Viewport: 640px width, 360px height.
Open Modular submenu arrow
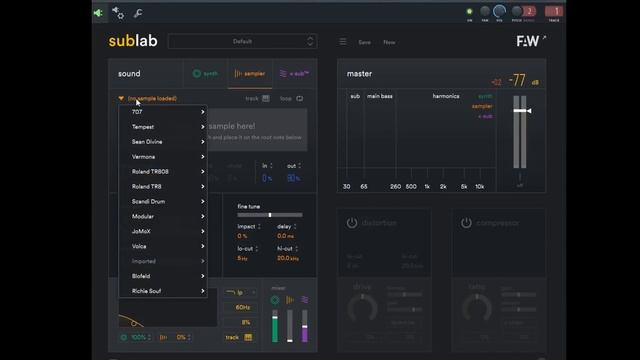[x=202, y=216]
